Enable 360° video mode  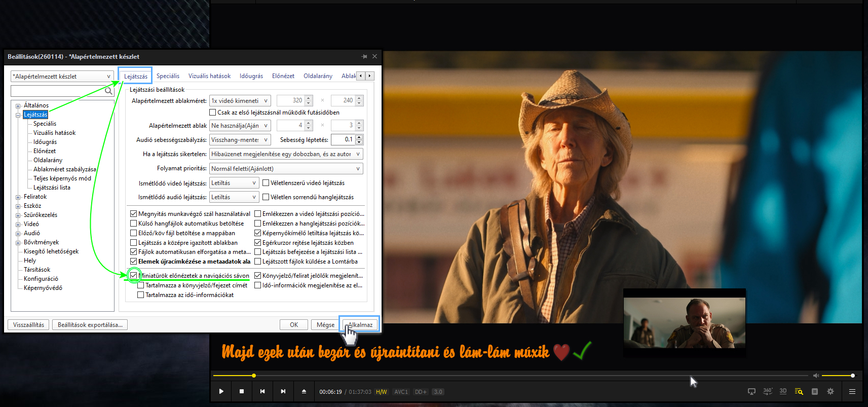767,391
